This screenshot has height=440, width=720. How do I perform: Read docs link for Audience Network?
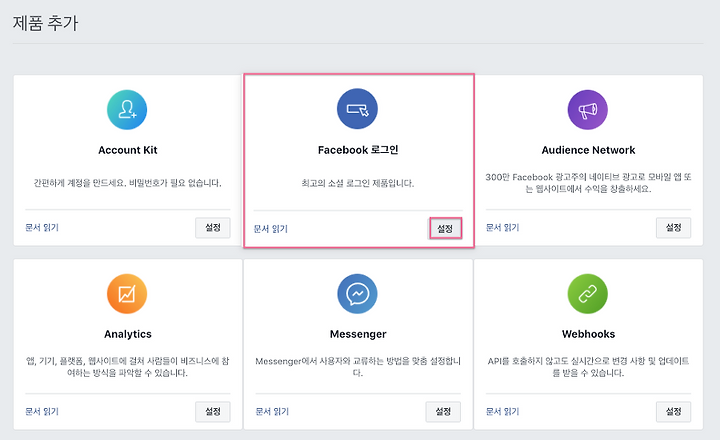click(502, 227)
